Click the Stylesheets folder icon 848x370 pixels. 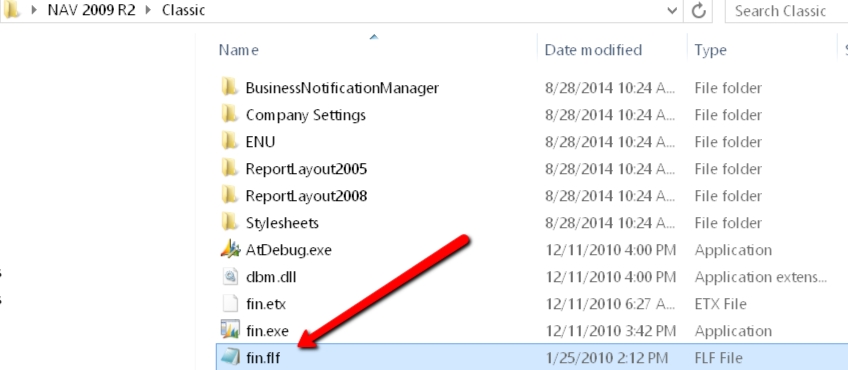[x=229, y=222]
